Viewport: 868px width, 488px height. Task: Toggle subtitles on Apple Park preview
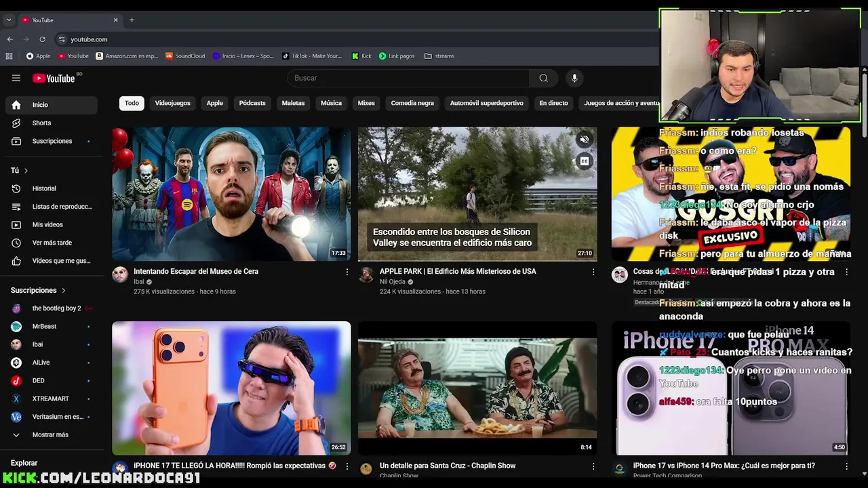pos(584,161)
